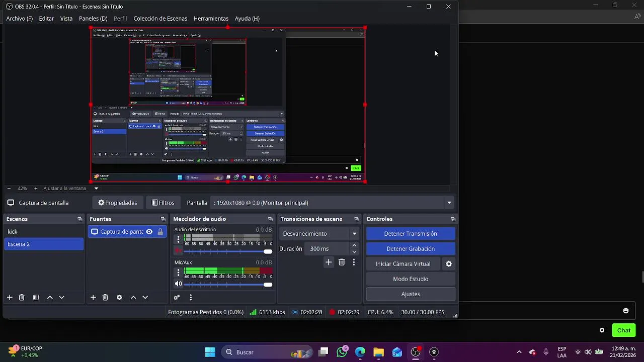This screenshot has height=362, width=644.
Task: Undock the Fuentes panel
Action: coord(163,219)
